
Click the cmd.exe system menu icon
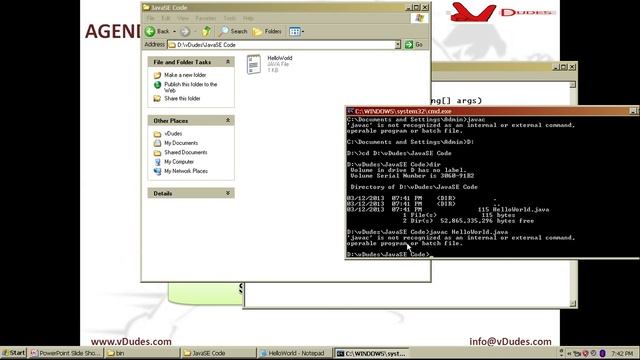350,111
